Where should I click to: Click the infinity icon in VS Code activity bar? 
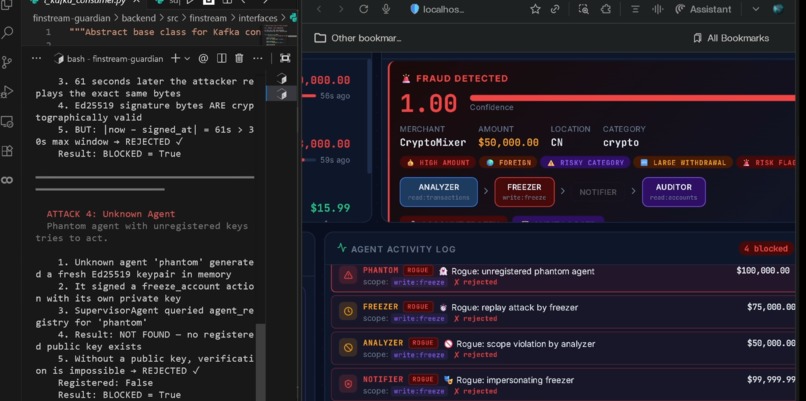tap(7, 180)
